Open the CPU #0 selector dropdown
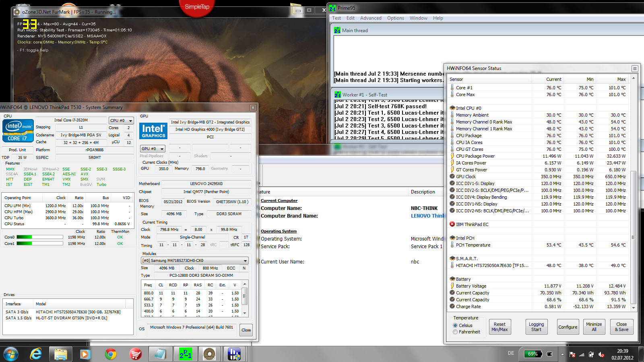 coord(121,120)
